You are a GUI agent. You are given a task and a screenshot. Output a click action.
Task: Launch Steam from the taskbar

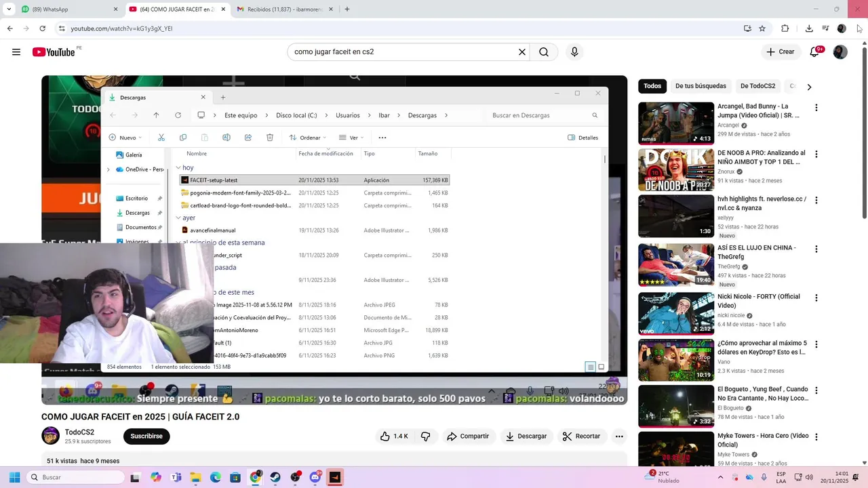tap(275, 477)
